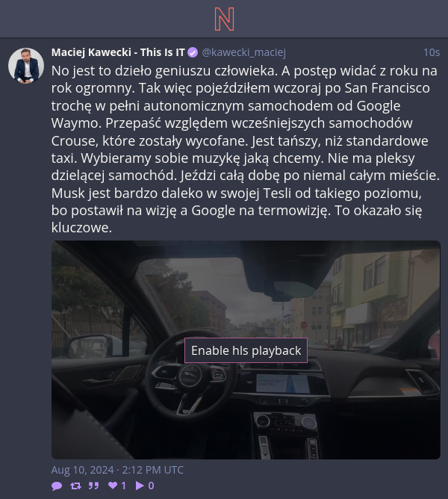Click the display name Maciej Kawecki - This Is IT
Image resolution: width=448 pixels, height=499 pixels.
pyautogui.click(x=118, y=52)
